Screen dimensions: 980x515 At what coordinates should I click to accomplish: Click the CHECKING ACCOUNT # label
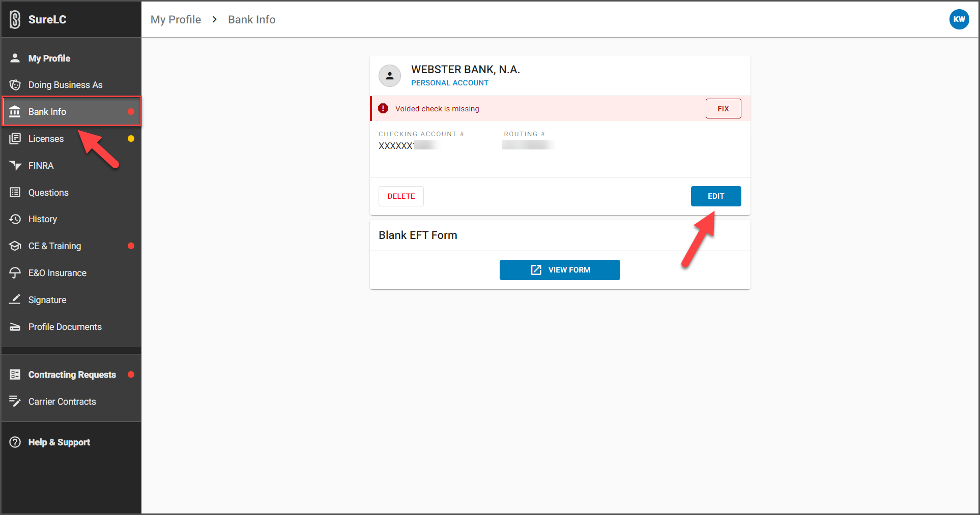(x=421, y=134)
